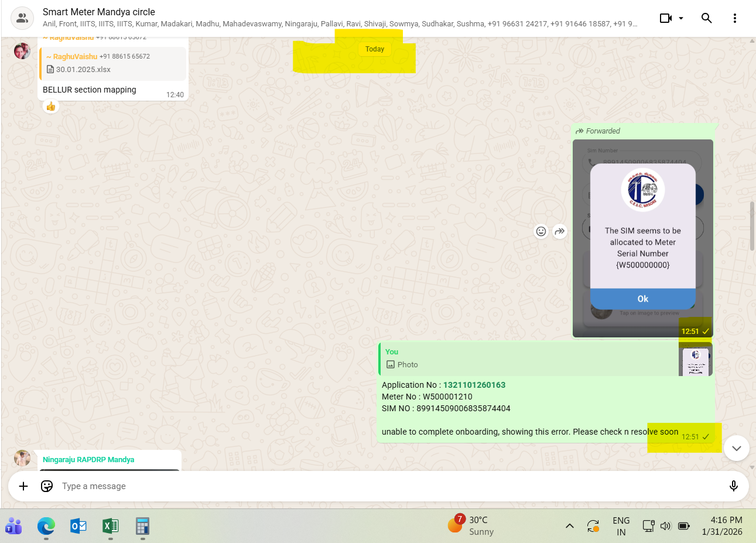
Task: Click the scrollbar down arrow
Action: pyautogui.click(x=752, y=467)
